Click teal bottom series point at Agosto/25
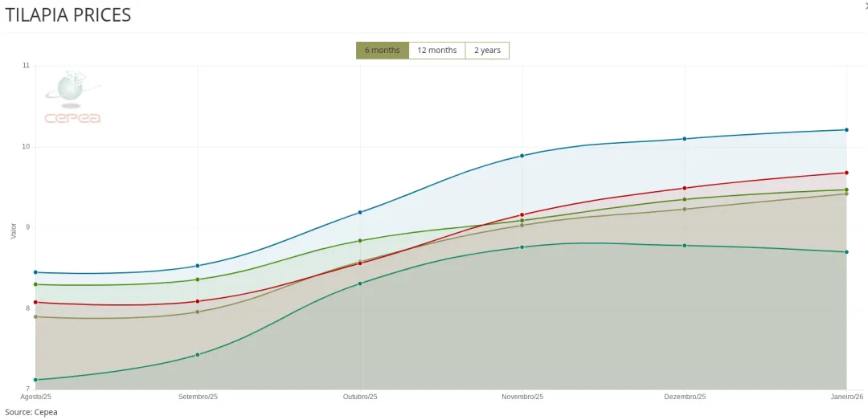The height and width of the screenshot is (420, 868). click(35, 380)
